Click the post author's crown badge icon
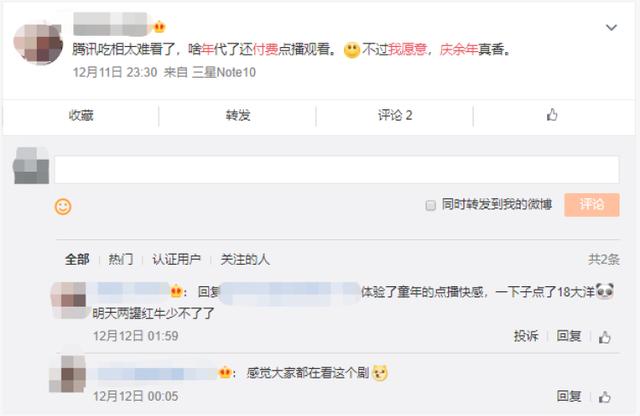 click(159, 27)
